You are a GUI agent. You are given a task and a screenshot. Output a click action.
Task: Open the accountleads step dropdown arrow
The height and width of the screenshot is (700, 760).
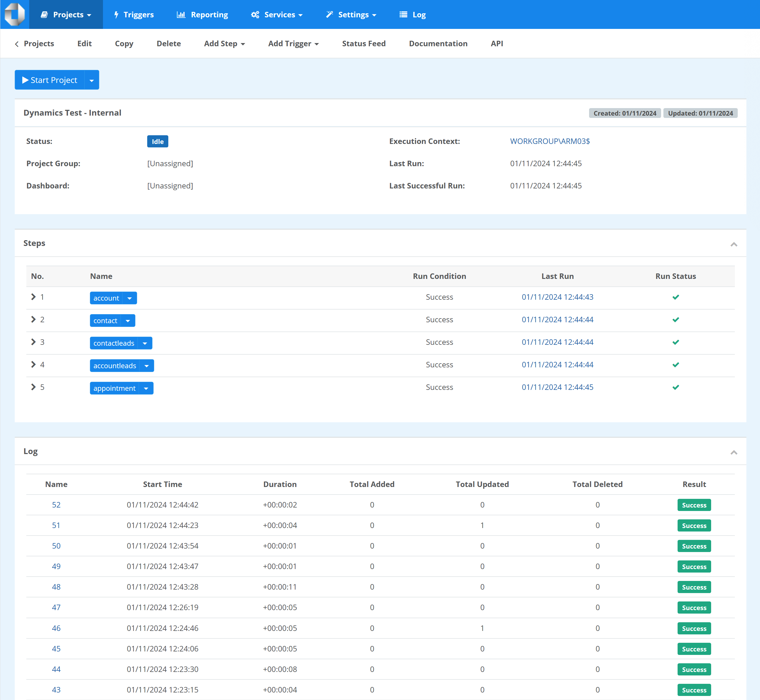[x=147, y=366]
